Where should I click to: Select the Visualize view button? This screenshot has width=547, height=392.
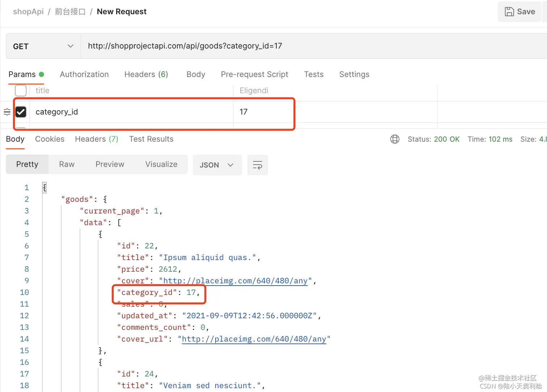[x=161, y=165]
